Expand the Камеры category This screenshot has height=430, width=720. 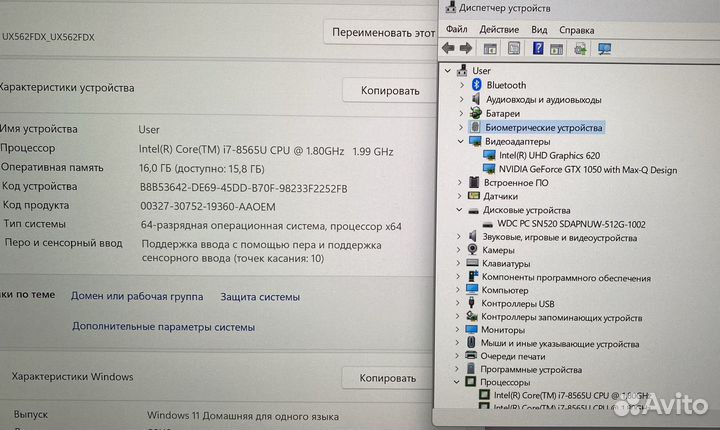click(x=458, y=250)
